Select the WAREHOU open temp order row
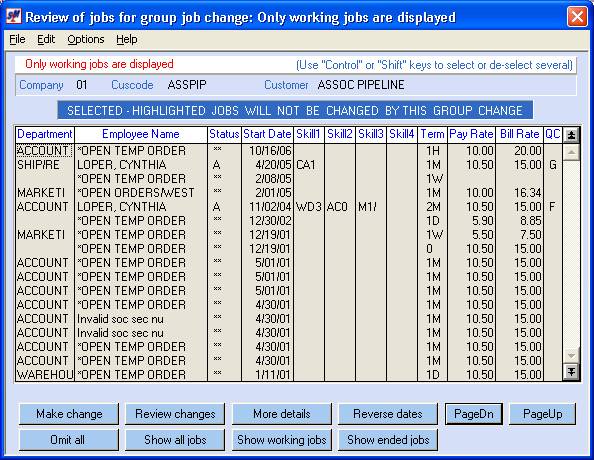Image resolution: width=594 pixels, height=460 pixels. (289, 375)
